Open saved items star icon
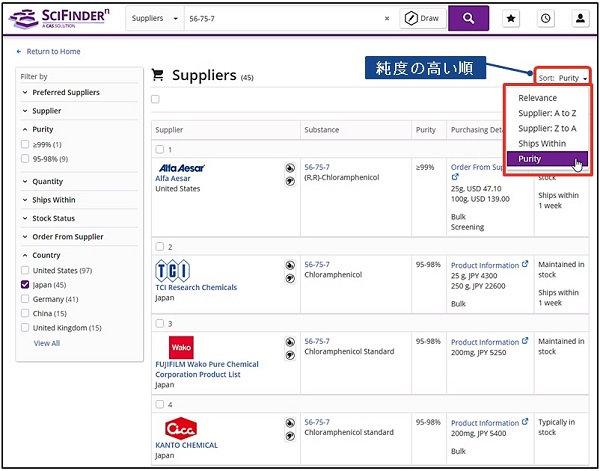Screen dimensions: 600x471 click(511, 18)
